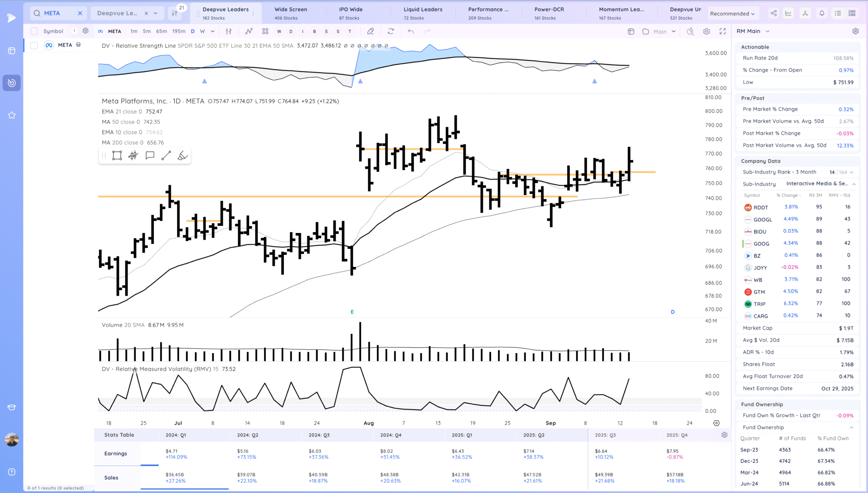The width and height of the screenshot is (868, 493).
Task: Open the RM Main panel settings gear
Action: 855,31
